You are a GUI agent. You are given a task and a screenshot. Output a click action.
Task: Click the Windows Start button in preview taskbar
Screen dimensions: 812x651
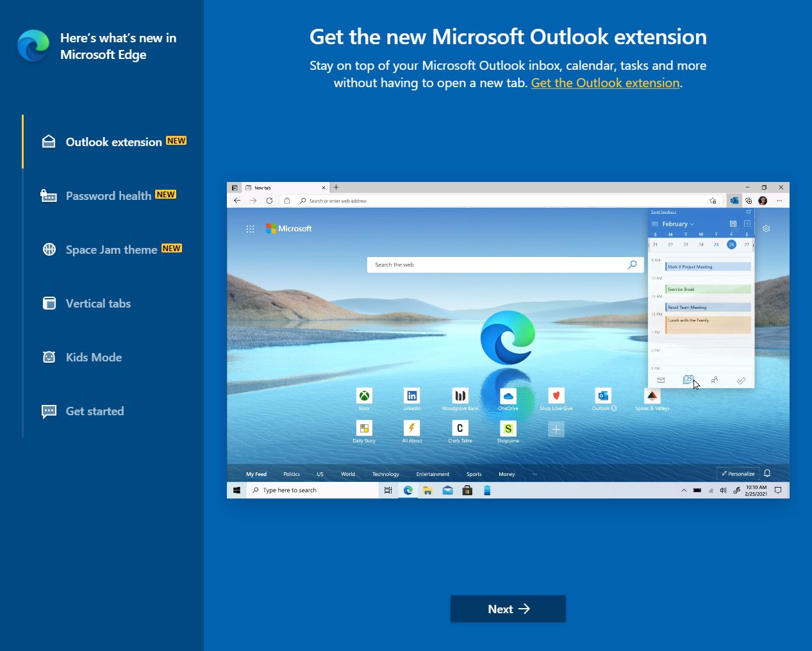pos(236,490)
